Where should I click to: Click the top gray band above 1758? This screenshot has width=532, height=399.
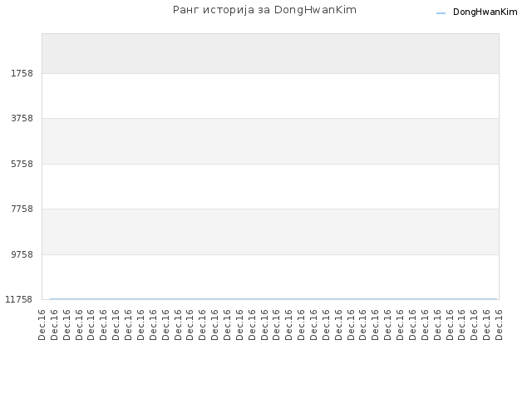pos(270,53)
